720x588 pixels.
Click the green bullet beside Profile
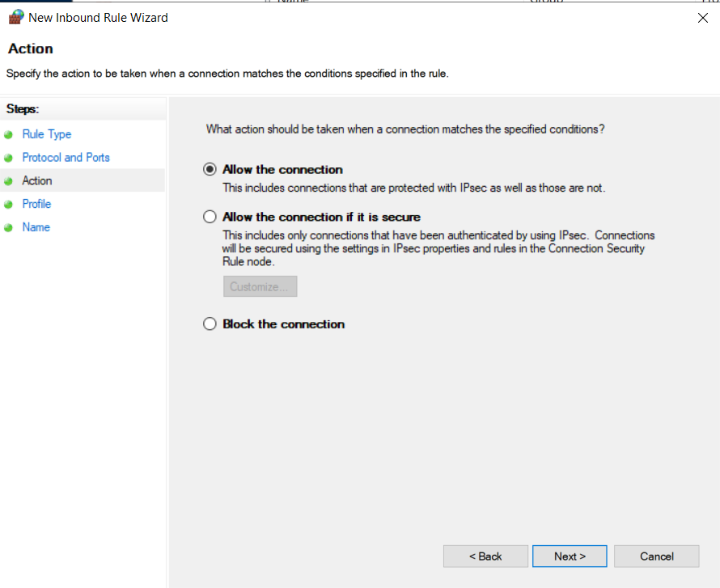pos(9,205)
